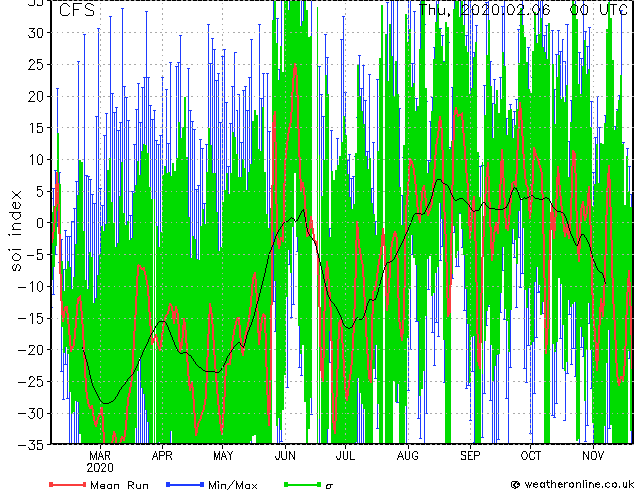
Task: Click the date text 'Thu, 2020.02.06 00 UTC'
Action: pyautogui.click(x=522, y=9)
